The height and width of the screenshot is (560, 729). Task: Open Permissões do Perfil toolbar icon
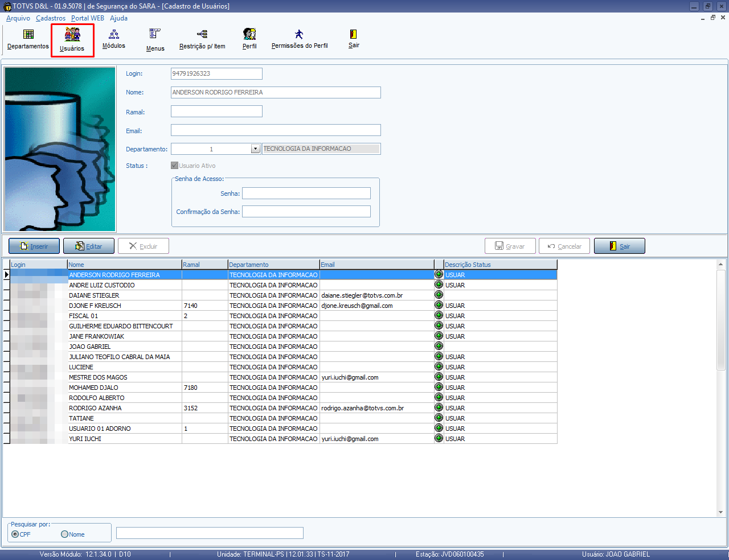(x=300, y=39)
